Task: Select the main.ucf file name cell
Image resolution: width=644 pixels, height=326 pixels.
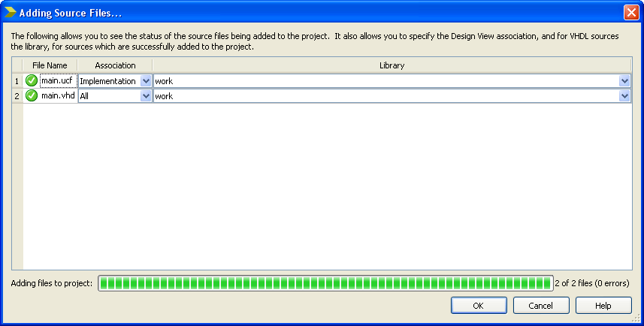Action: click(58, 80)
